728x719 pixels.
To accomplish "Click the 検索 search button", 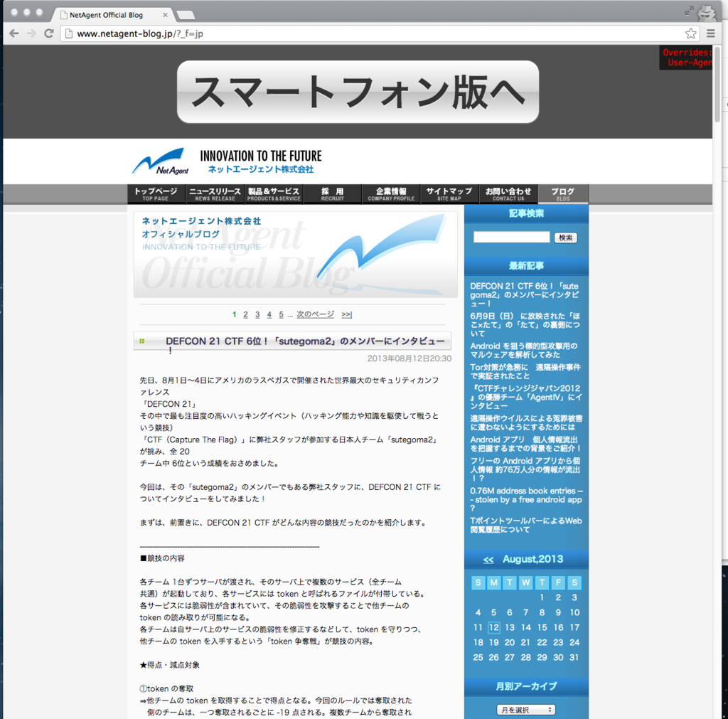I will pyautogui.click(x=565, y=238).
